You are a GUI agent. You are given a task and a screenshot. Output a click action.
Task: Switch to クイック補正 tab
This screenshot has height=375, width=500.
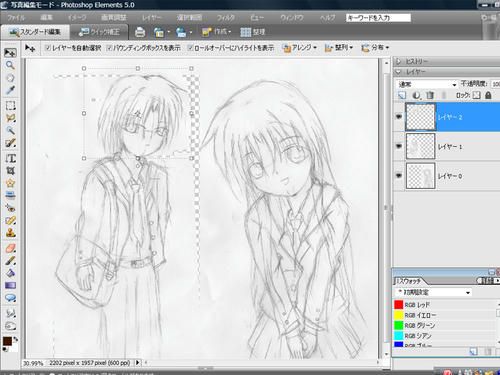99,32
